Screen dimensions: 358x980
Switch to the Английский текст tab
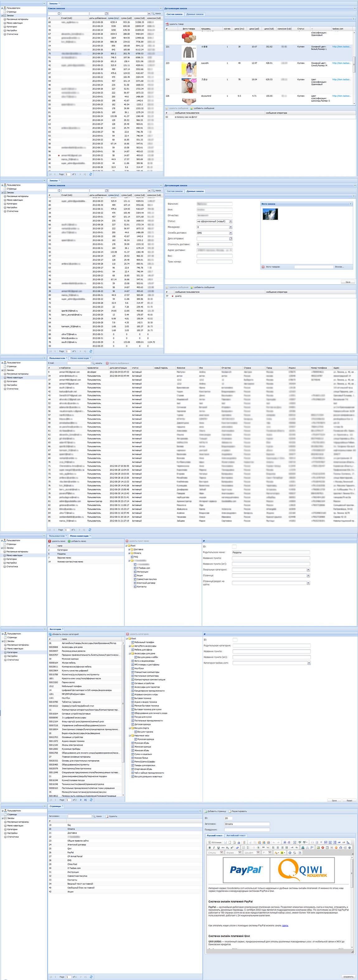(236, 836)
